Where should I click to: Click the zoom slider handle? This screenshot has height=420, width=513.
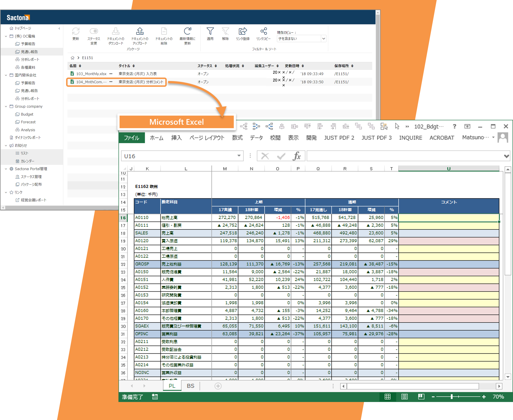coord(452,397)
